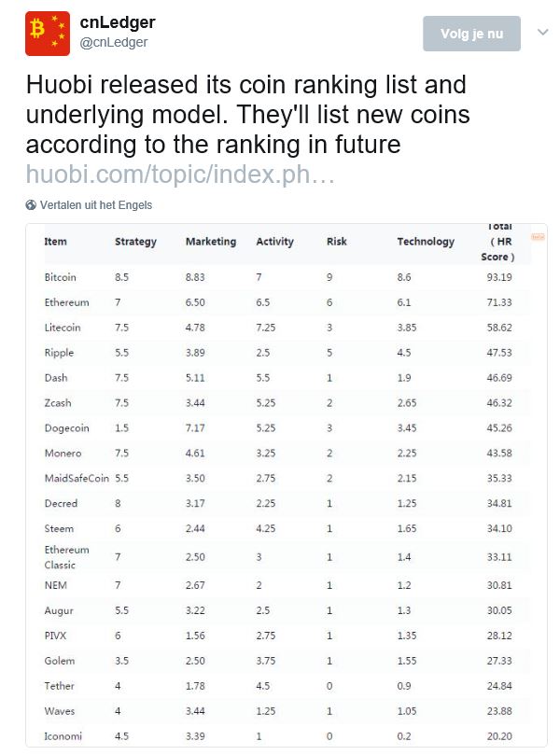Select the Bitcoin row label
560x755 pixels.
click(x=61, y=277)
